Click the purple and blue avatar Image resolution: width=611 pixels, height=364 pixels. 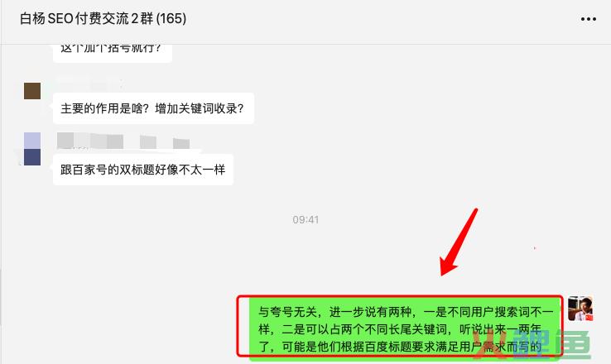coord(32,149)
